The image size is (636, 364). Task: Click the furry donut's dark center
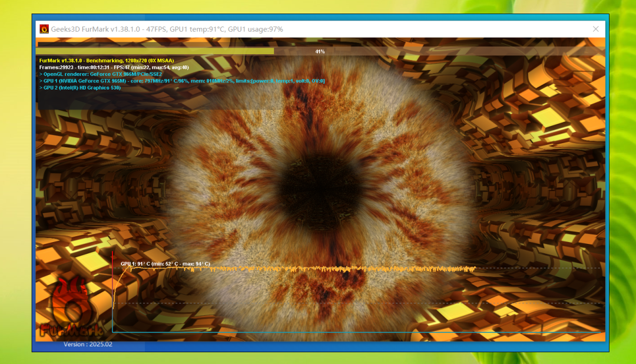coord(320,191)
